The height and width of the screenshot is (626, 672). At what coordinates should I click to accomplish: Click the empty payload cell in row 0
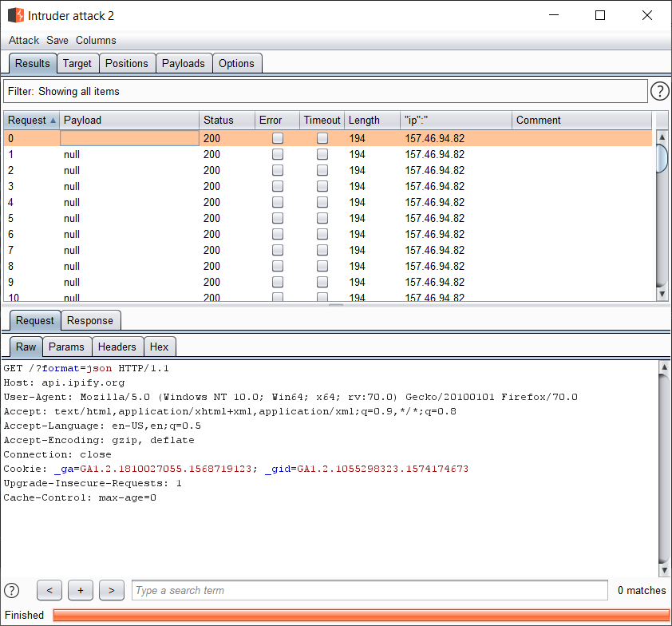[129, 138]
